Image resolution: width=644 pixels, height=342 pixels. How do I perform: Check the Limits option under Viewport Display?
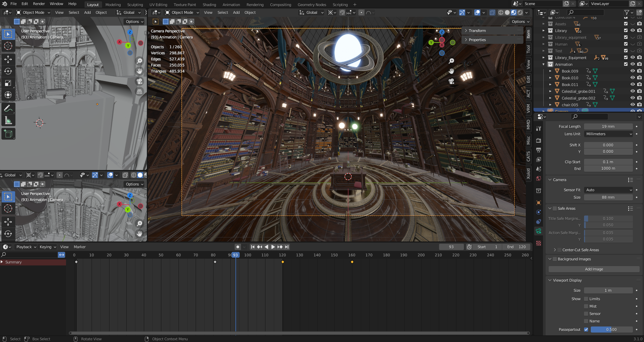pos(586,299)
